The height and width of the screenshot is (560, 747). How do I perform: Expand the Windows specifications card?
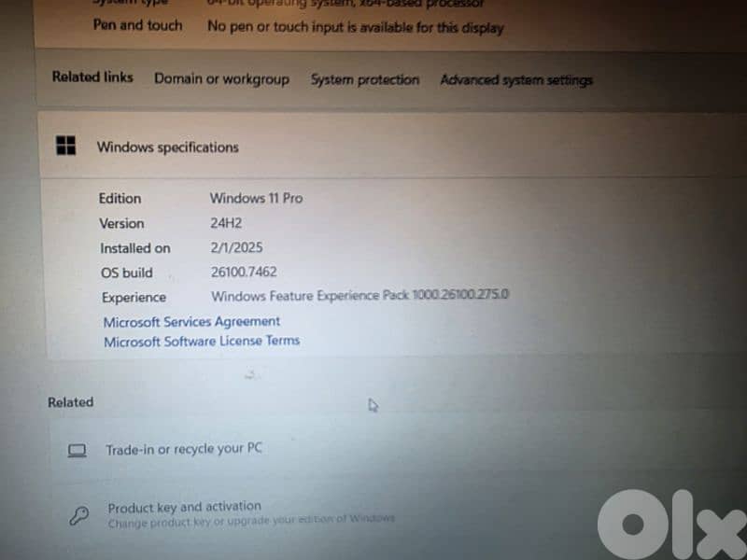pyautogui.click(x=373, y=147)
